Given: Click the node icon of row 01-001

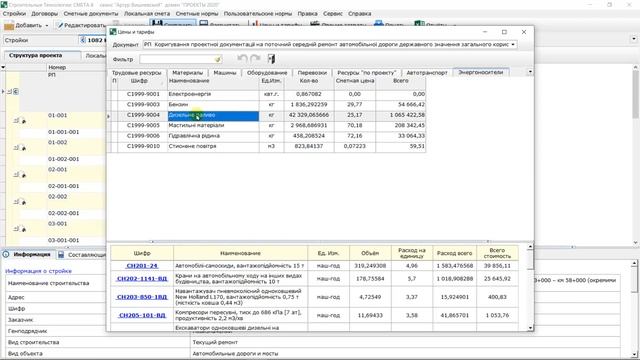Looking at the screenshot, I should tap(23, 121).
